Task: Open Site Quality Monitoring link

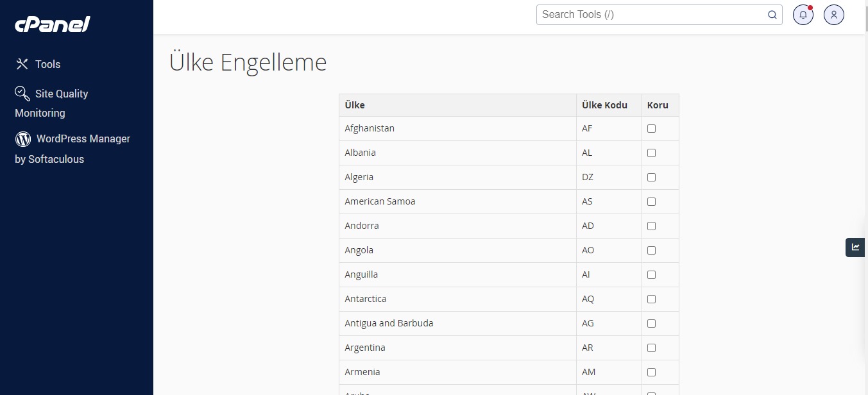Action: point(51,103)
